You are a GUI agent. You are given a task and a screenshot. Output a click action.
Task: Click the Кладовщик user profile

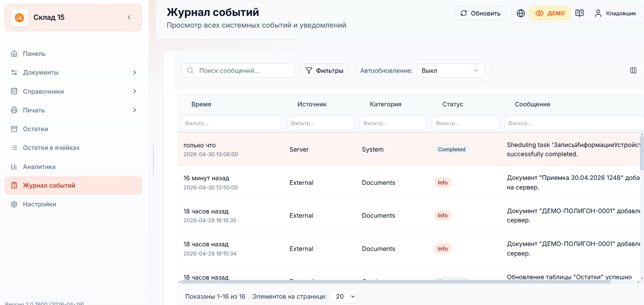(615, 13)
